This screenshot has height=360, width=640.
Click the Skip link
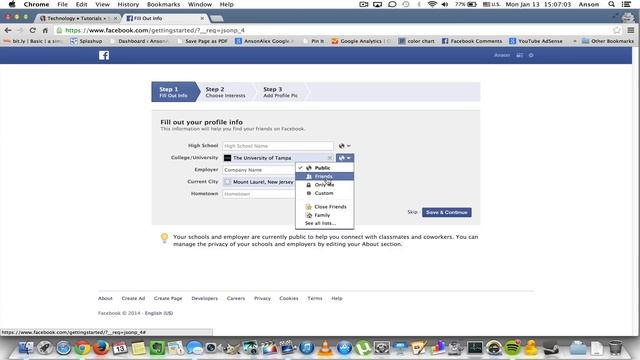coord(412,212)
